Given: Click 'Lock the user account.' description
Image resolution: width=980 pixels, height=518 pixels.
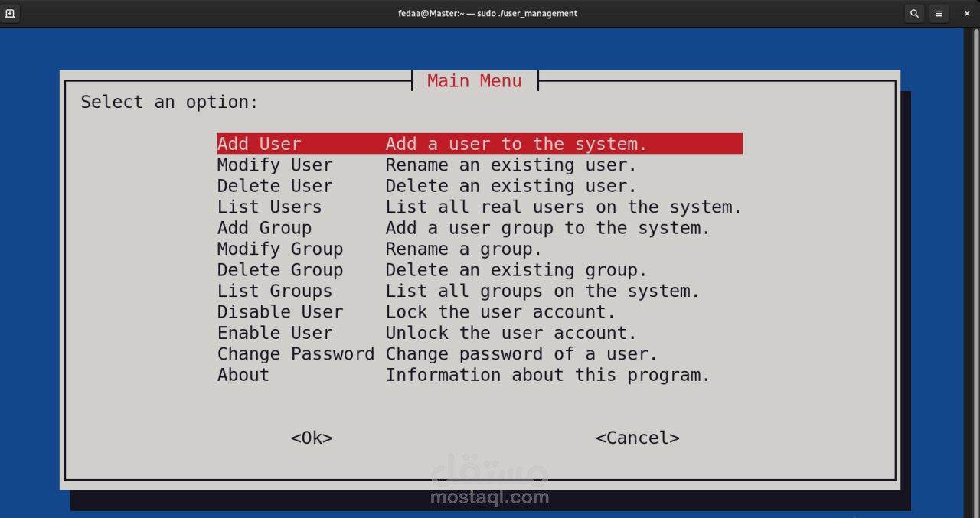Looking at the screenshot, I should [501, 312].
